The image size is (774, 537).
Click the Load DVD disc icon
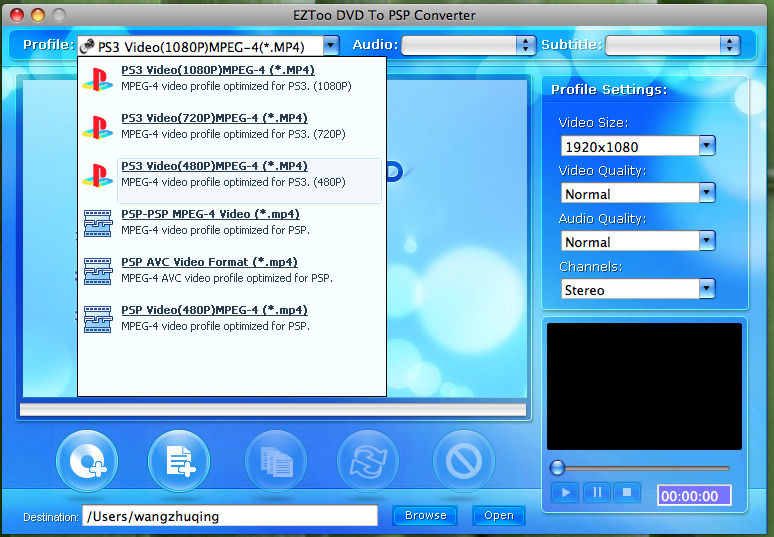click(x=87, y=461)
